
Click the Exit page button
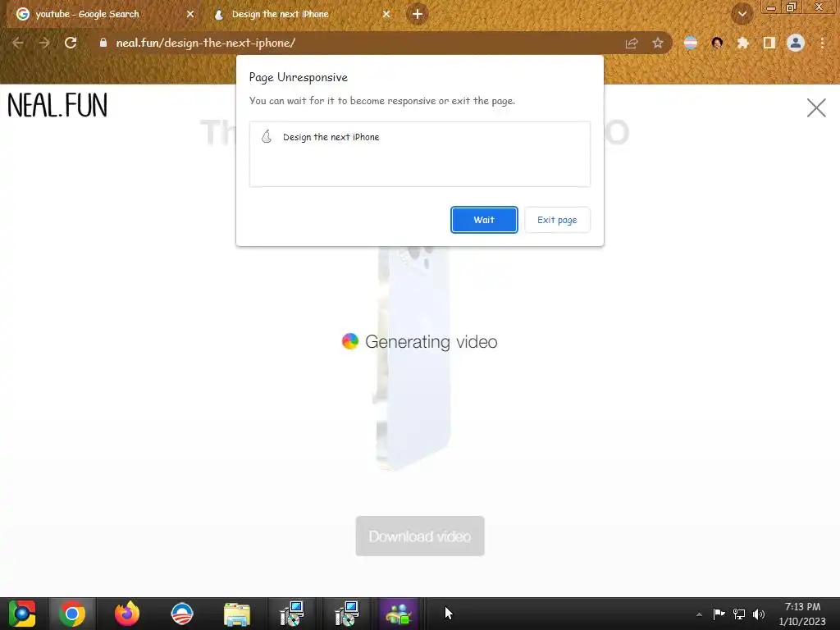click(x=557, y=220)
